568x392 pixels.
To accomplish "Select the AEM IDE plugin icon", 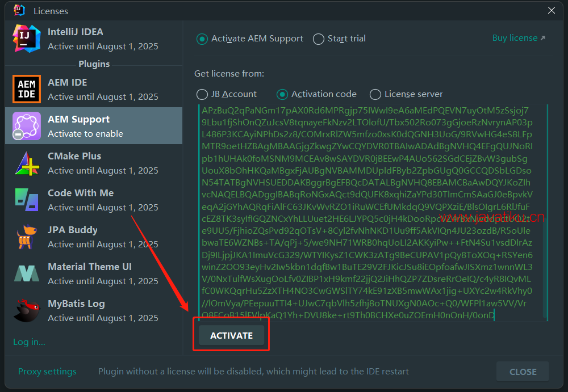I will (27, 89).
